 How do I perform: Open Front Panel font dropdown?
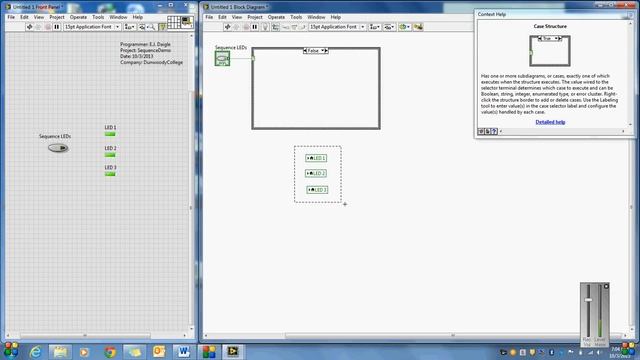[x=91, y=27]
